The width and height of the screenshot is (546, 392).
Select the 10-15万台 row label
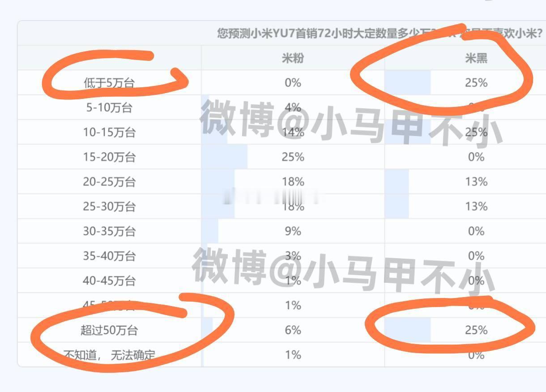point(109,132)
